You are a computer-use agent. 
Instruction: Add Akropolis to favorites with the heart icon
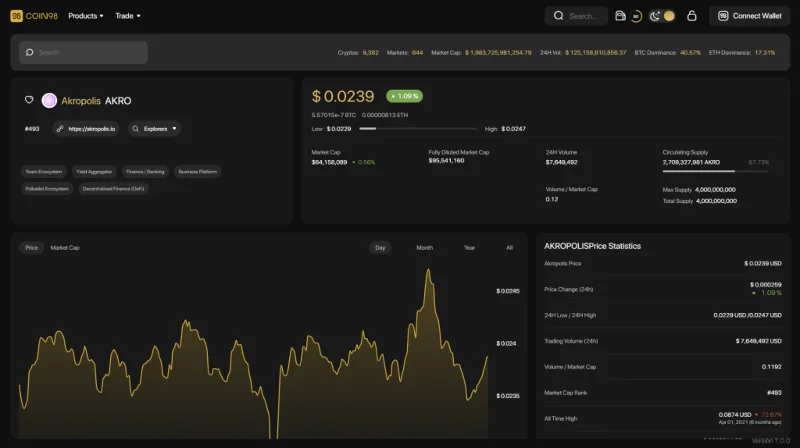pyautogui.click(x=29, y=100)
